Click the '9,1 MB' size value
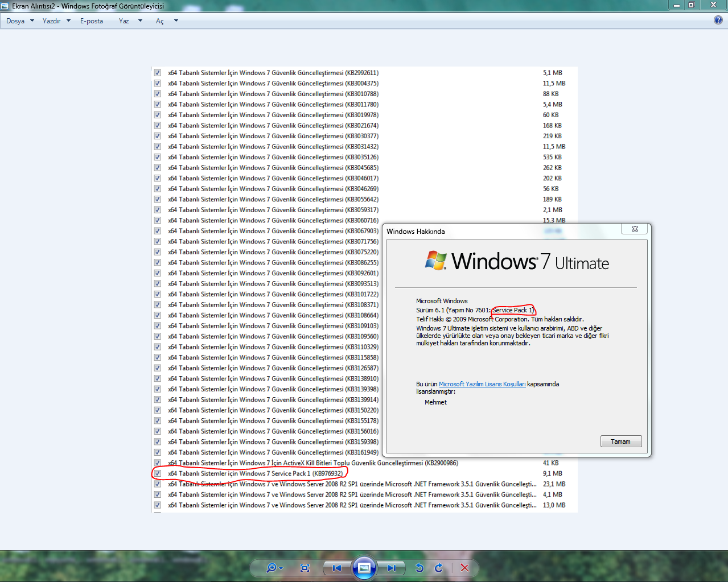This screenshot has width=728, height=582. [553, 473]
